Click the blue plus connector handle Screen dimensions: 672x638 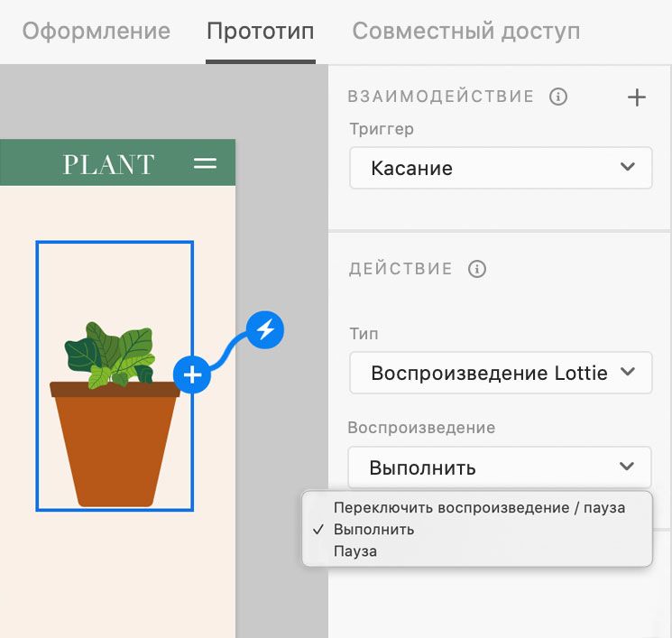click(192, 374)
